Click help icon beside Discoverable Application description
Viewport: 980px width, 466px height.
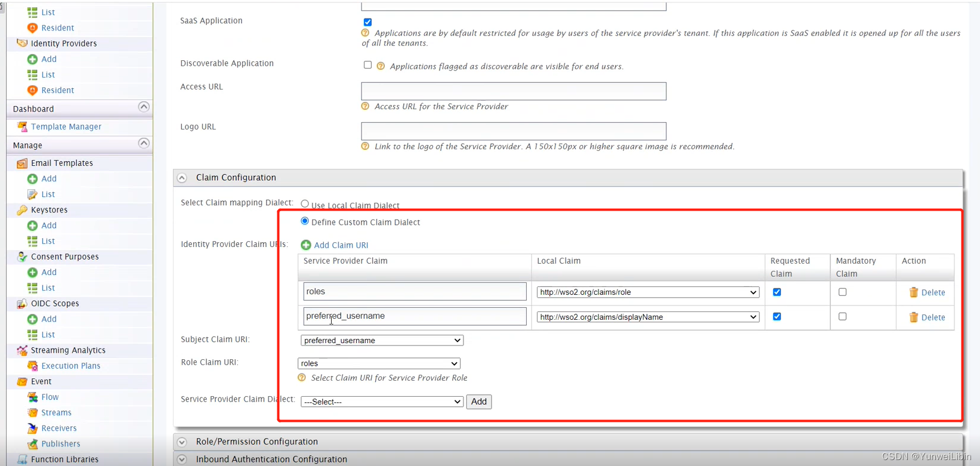tap(381, 66)
